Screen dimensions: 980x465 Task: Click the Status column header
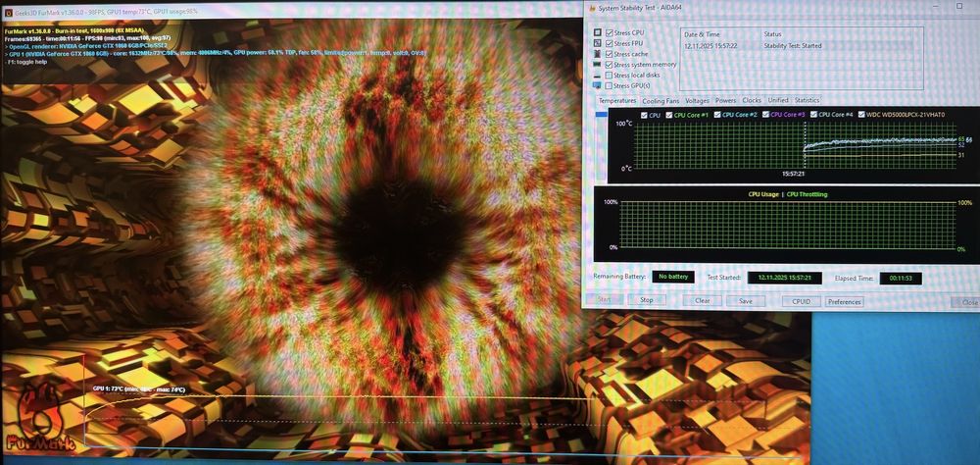(x=772, y=34)
